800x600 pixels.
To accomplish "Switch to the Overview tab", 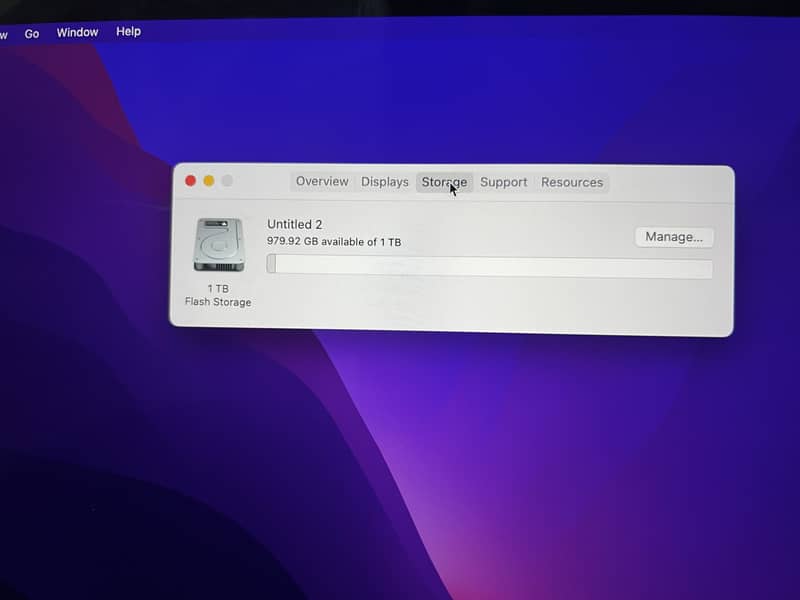I will 322,182.
